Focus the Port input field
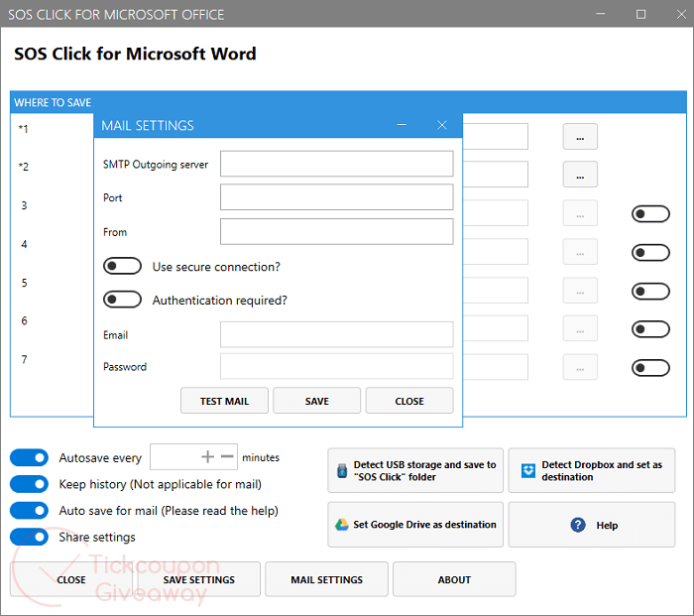 (x=337, y=197)
